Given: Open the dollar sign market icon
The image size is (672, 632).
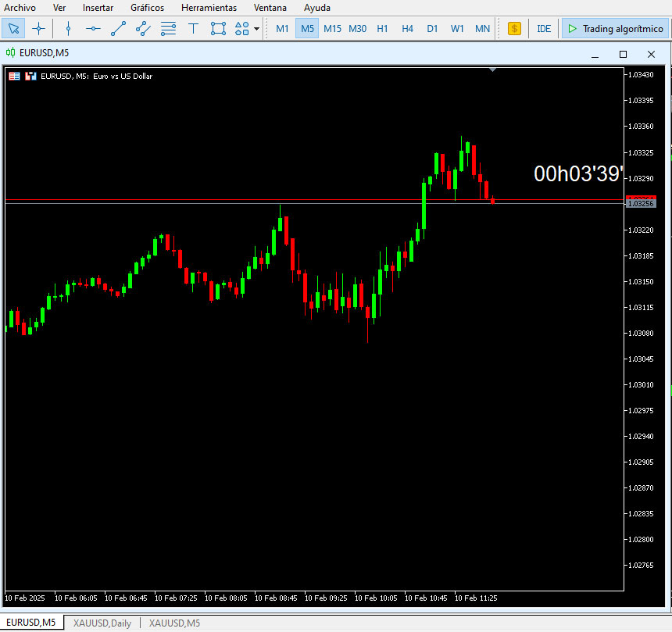Looking at the screenshot, I should (x=514, y=29).
